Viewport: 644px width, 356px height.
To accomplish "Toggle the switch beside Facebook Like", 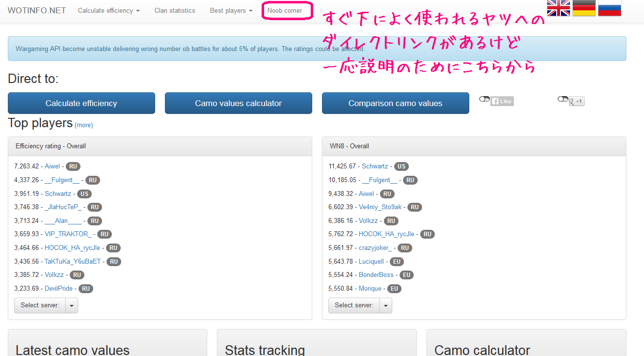I will pos(484,99).
